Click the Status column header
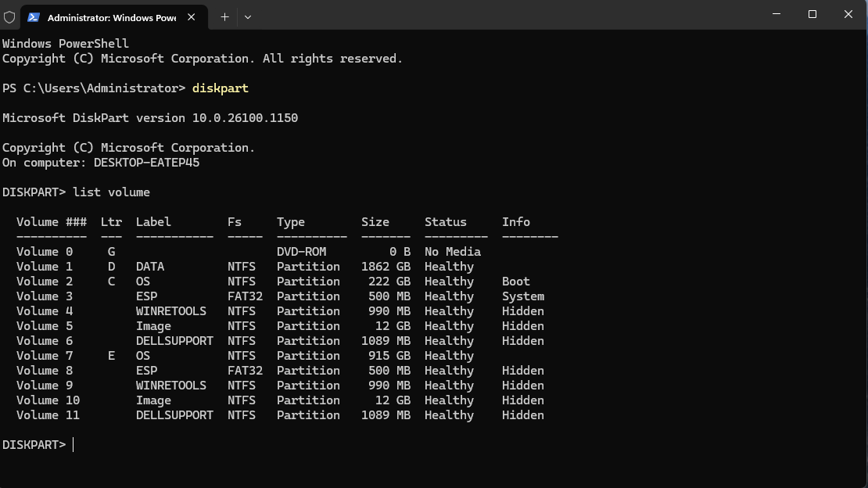Image resolution: width=868 pixels, height=488 pixels. pyautogui.click(x=446, y=222)
